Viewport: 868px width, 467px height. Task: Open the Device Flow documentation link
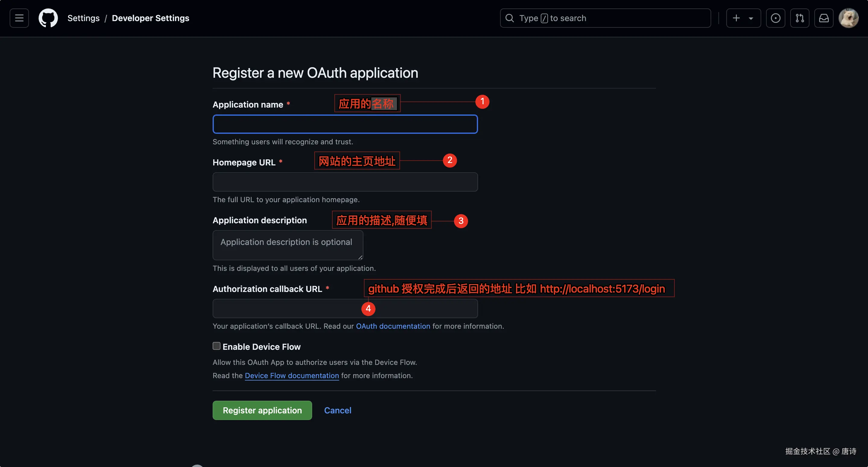(x=292, y=375)
